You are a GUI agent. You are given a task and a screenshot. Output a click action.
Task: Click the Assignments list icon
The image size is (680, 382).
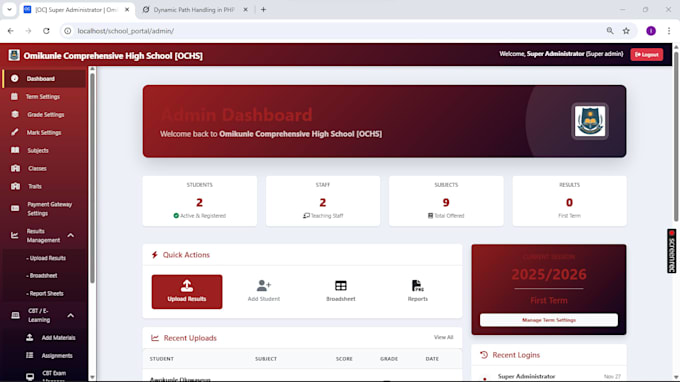[29, 356]
